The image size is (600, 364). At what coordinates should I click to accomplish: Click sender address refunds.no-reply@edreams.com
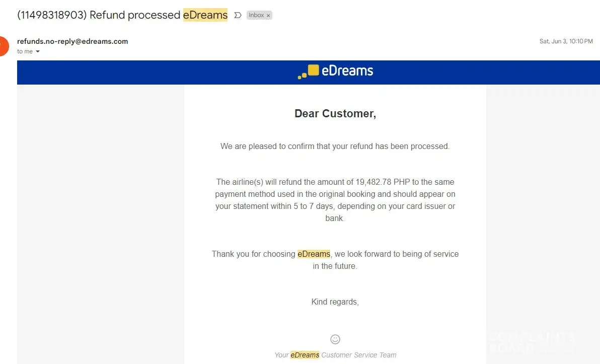72,41
